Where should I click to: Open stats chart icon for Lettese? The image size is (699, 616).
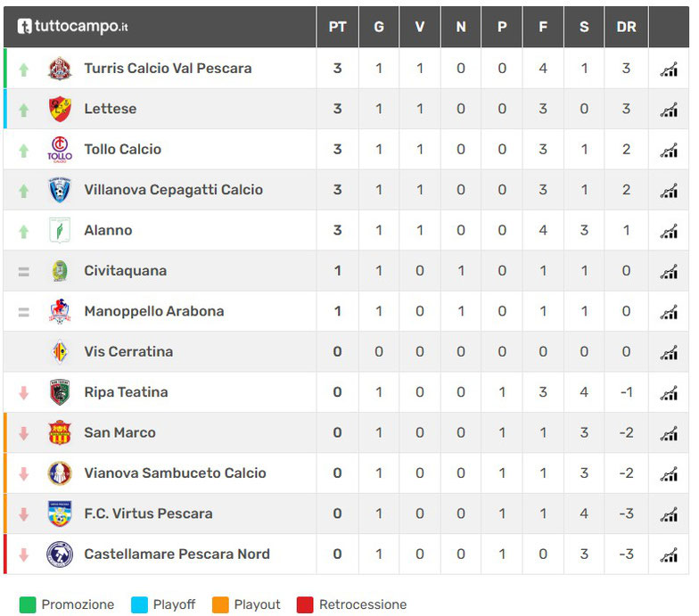pos(669,109)
